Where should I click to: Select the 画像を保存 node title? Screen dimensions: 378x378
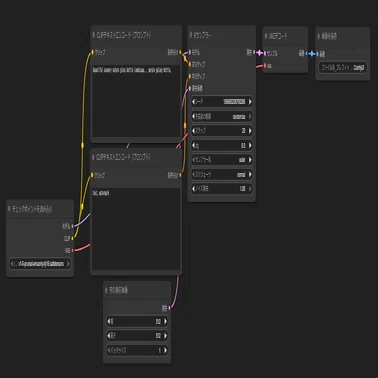329,36
